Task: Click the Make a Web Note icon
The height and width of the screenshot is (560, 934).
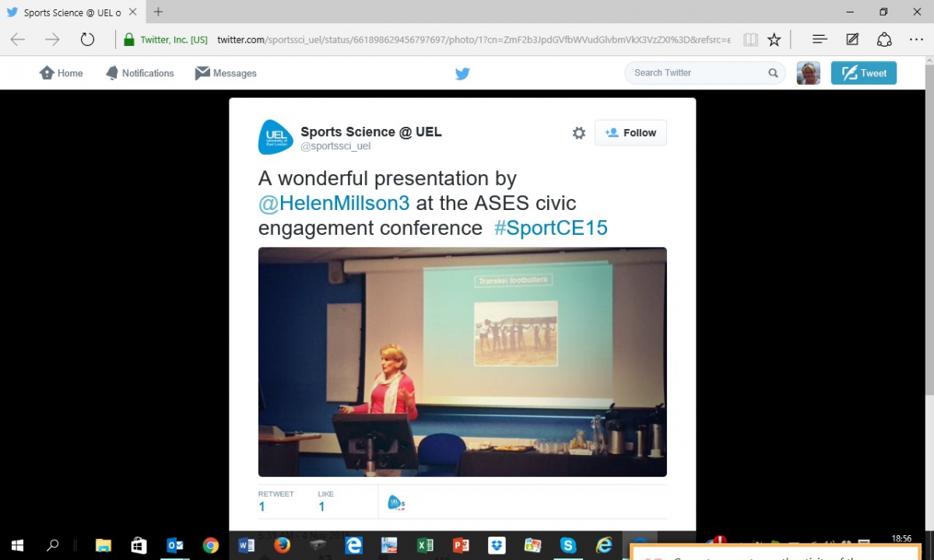Action: pos(852,40)
